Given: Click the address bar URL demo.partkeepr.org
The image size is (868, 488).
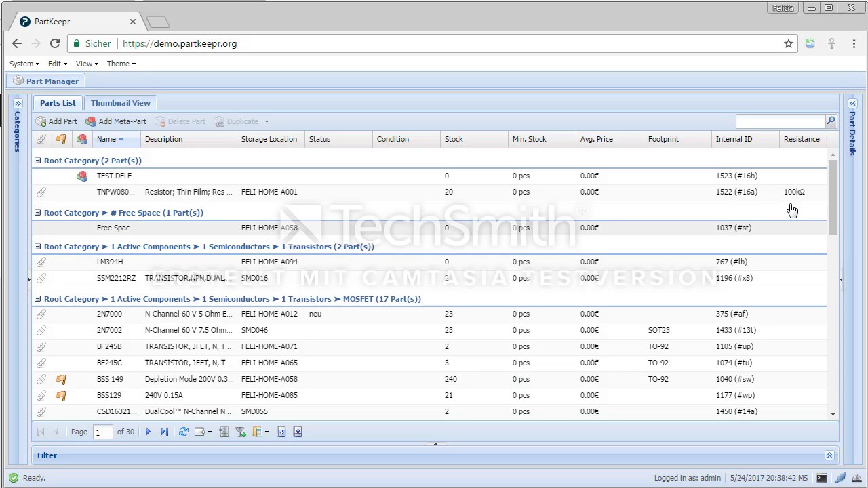Looking at the screenshot, I should [x=180, y=43].
